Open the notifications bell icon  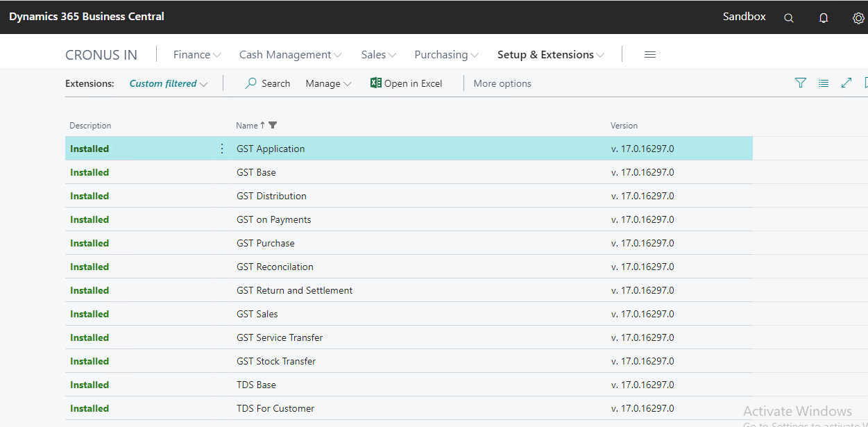tap(824, 18)
